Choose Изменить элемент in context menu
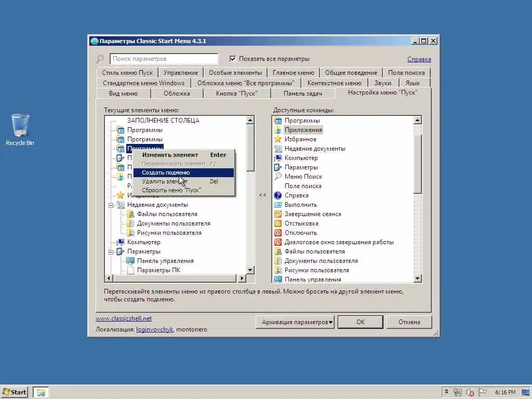This screenshot has width=532, height=399. pyautogui.click(x=183, y=155)
